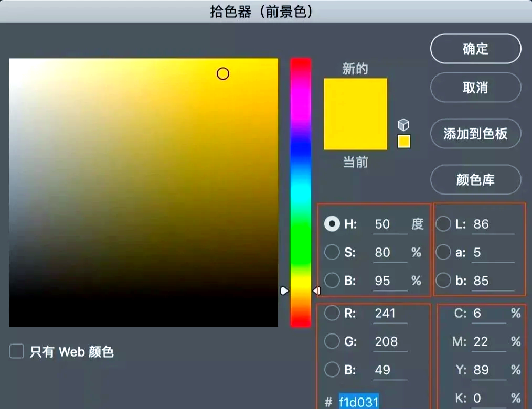Click the right hue slider arrow

(316, 290)
